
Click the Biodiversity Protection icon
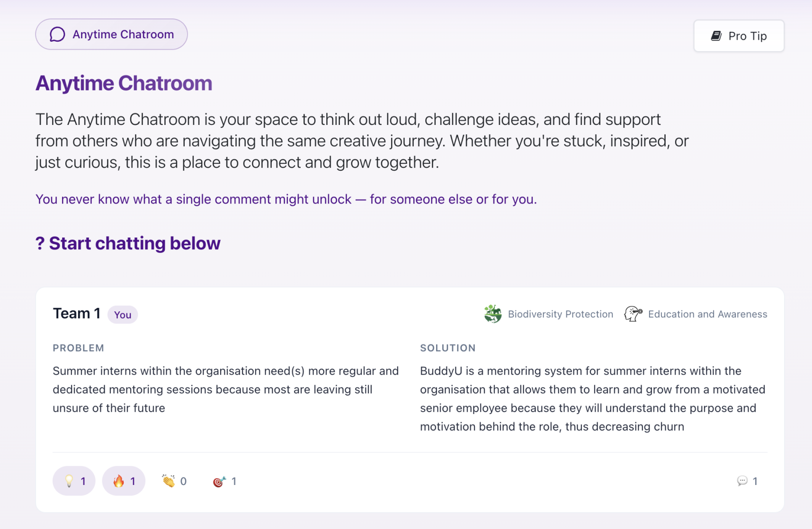(493, 314)
